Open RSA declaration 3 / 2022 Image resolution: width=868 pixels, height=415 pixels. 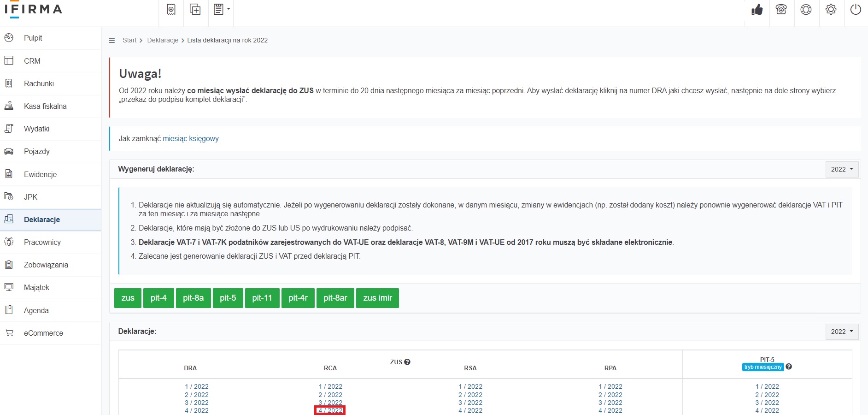tap(470, 403)
